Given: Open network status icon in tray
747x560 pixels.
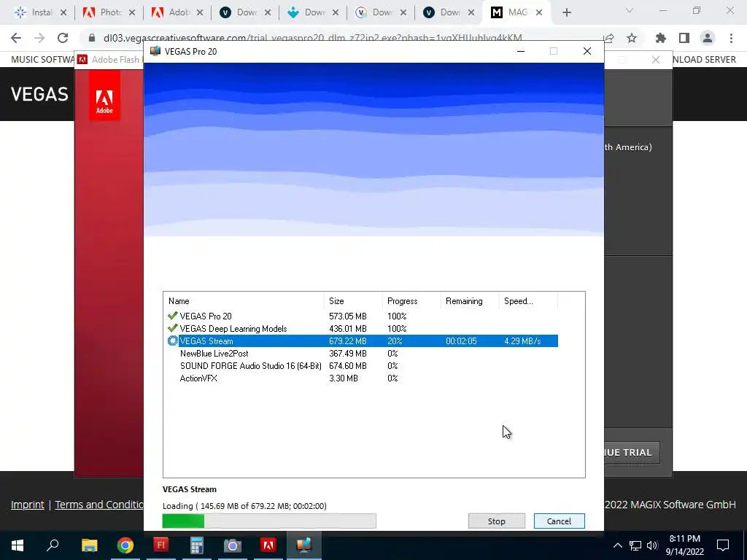Looking at the screenshot, I should tap(635, 545).
